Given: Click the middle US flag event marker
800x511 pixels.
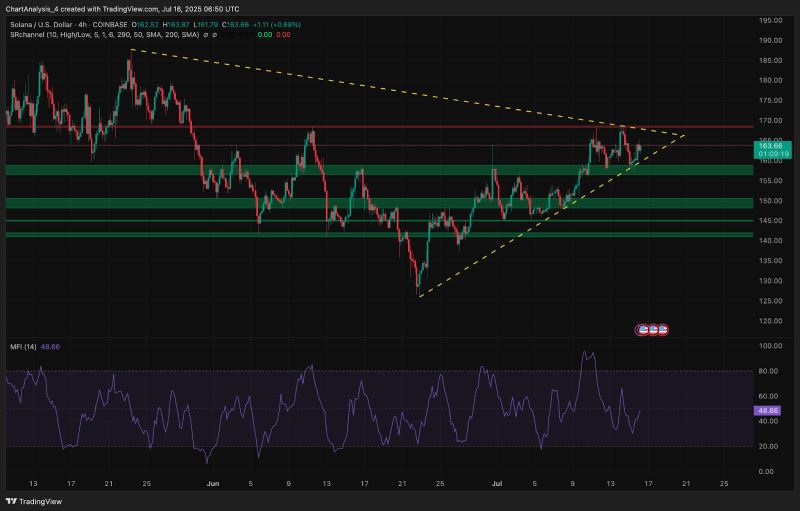Looking at the screenshot, I should 653,329.
